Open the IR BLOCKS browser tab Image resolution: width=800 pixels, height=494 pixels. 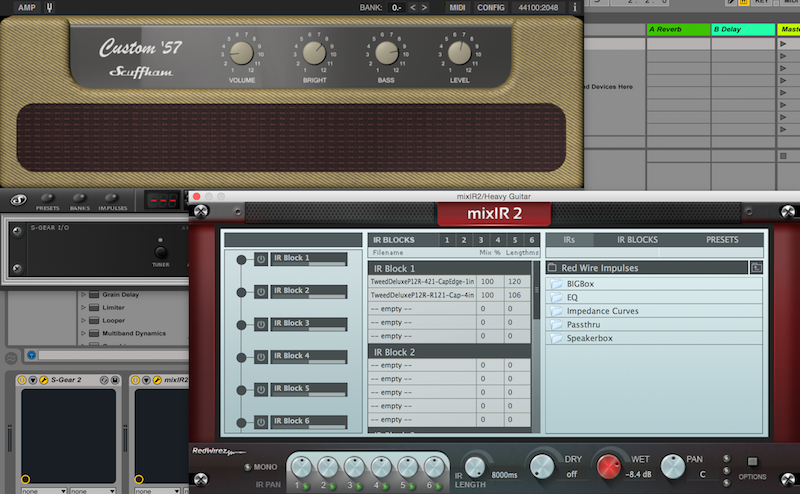pos(637,240)
